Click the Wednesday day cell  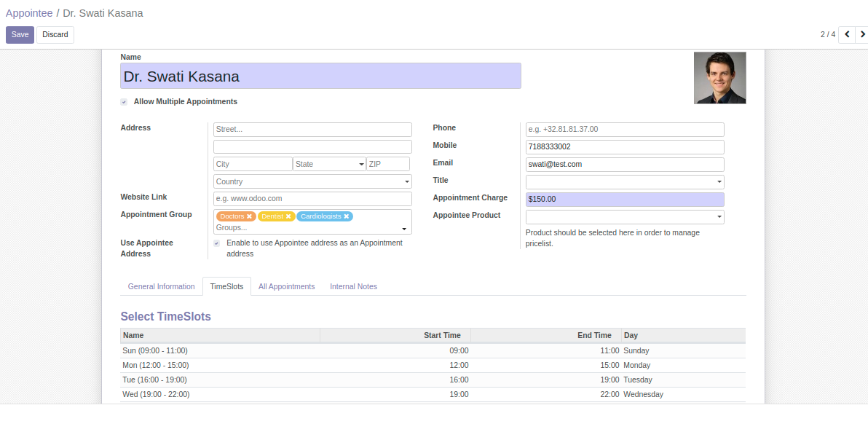point(683,395)
